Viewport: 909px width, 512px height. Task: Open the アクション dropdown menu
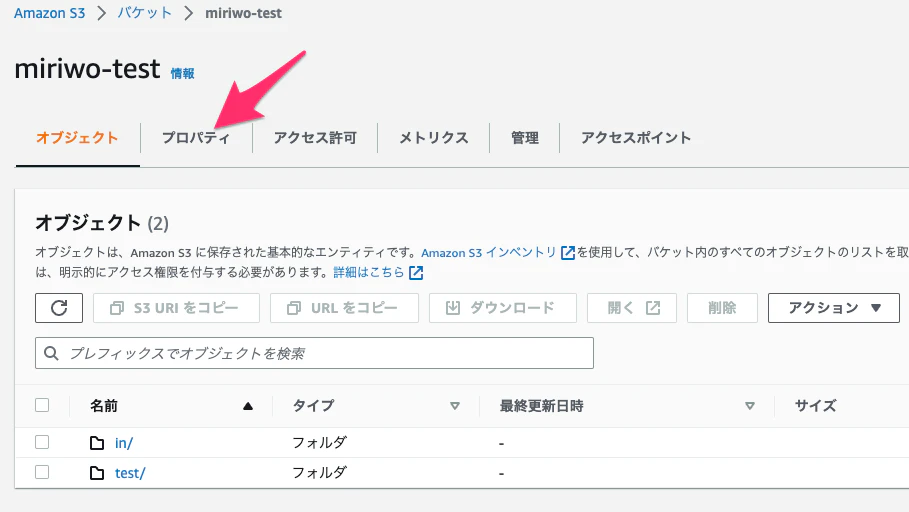pyautogui.click(x=834, y=308)
